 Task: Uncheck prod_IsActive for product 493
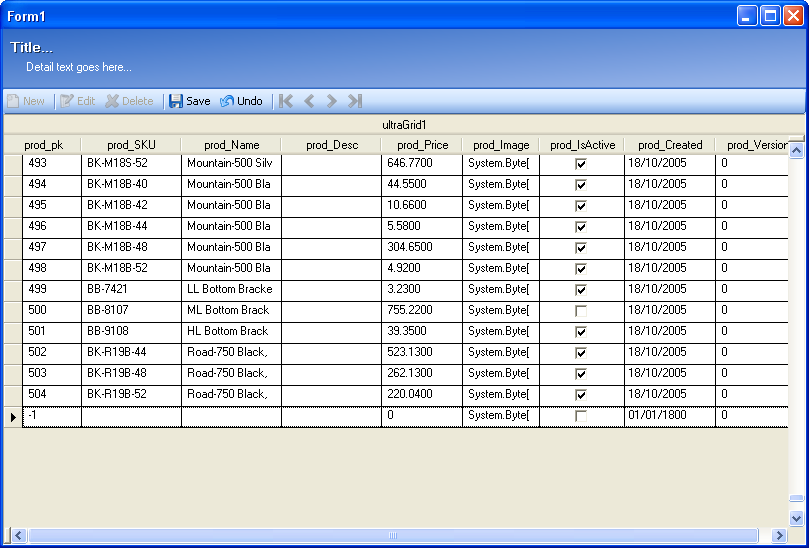(581, 163)
